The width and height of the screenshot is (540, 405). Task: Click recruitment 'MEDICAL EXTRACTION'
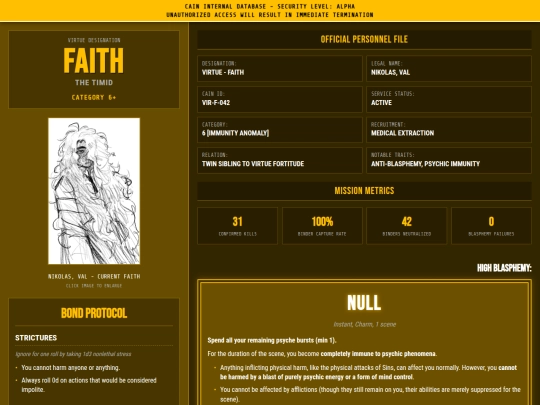click(x=402, y=133)
